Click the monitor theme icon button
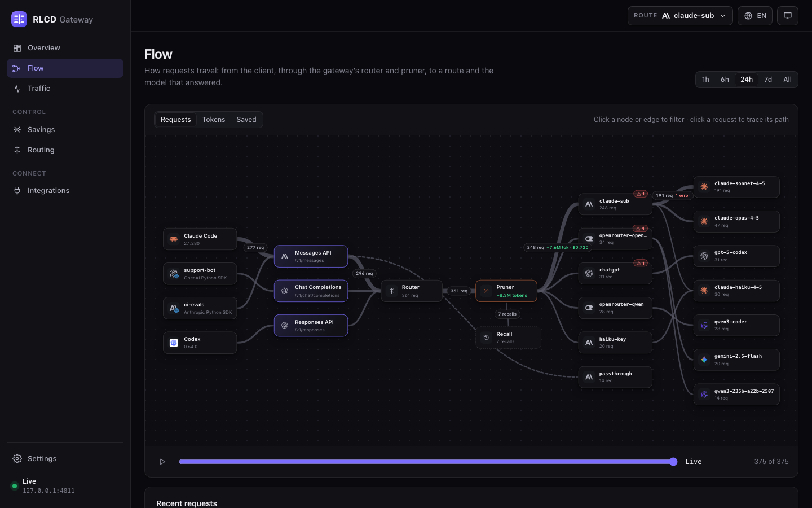Image resolution: width=812 pixels, height=508 pixels. click(788, 16)
